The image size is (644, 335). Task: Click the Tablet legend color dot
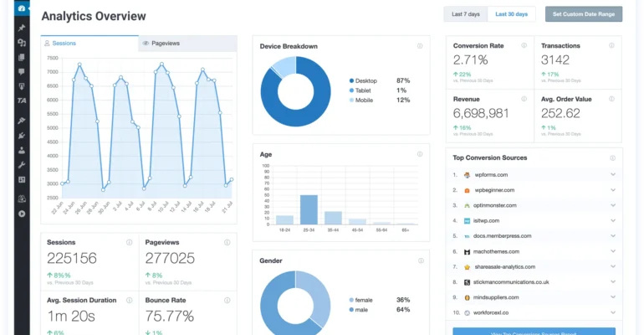click(351, 90)
